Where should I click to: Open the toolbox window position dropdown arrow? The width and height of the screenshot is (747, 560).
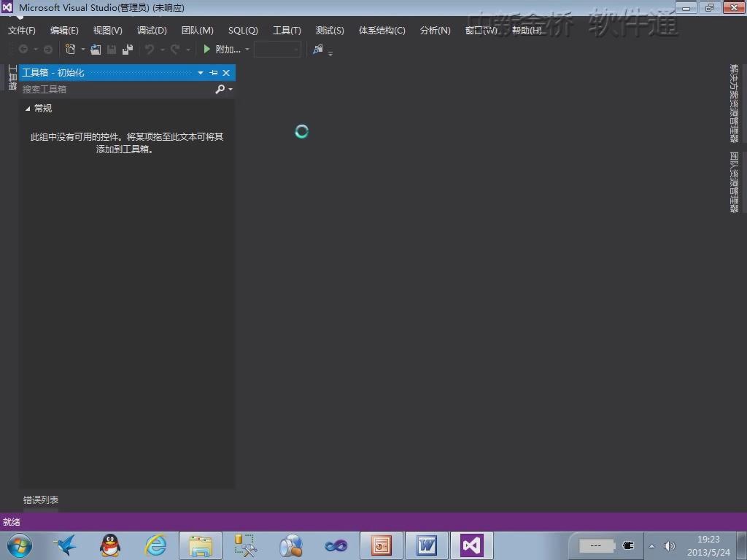(201, 72)
